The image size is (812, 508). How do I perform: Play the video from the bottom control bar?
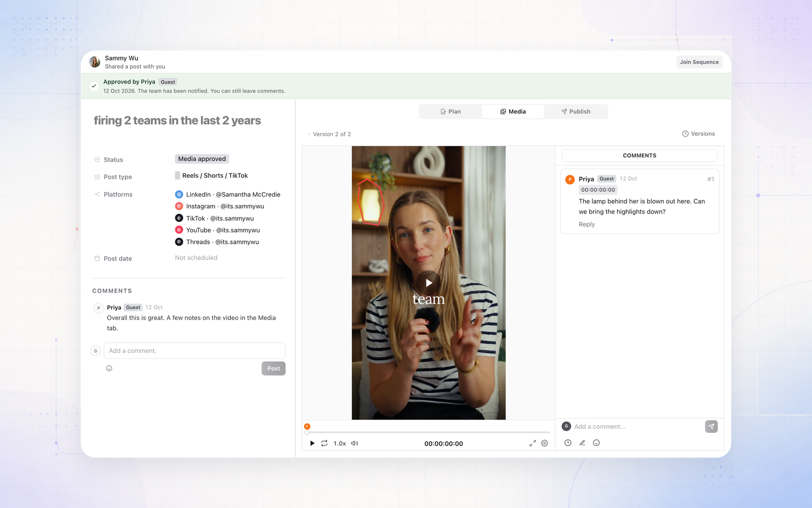point(312,443)
